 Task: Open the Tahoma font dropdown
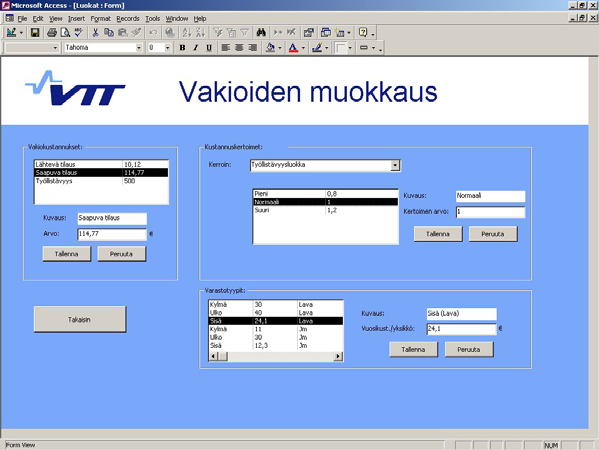[x=139, y=48]
